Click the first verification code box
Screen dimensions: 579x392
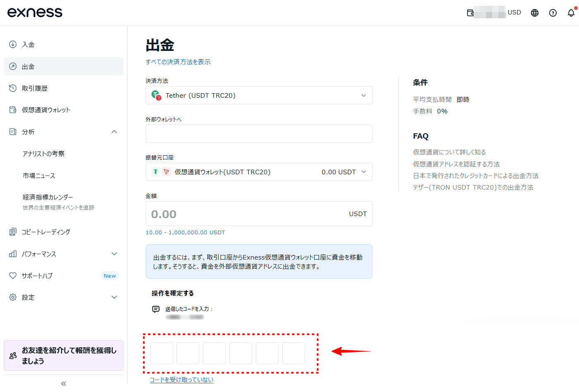[x=161, y=353]
